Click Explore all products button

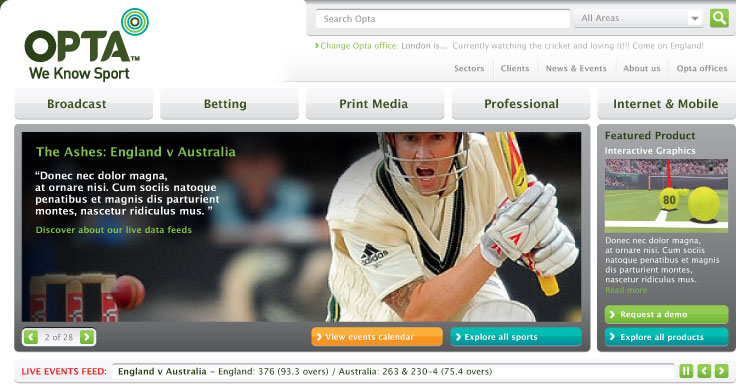pyautogui.click(x=666, y=337)
